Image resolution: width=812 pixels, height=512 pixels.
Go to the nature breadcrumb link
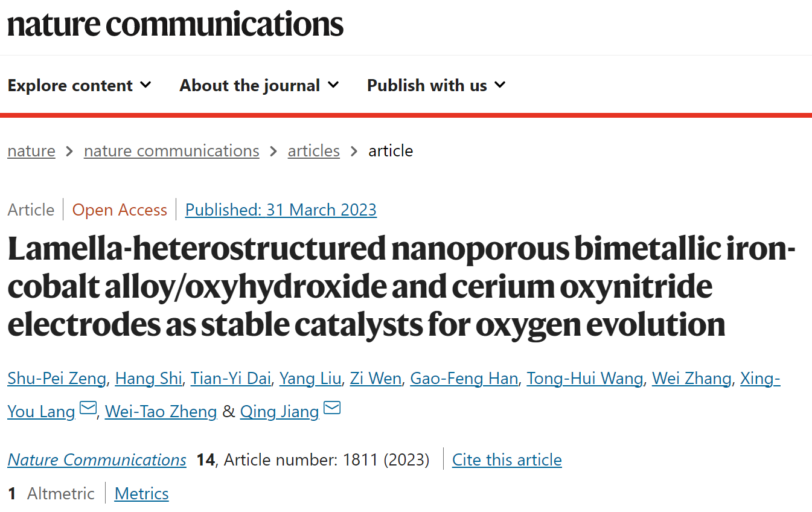(x=31, y=151)
